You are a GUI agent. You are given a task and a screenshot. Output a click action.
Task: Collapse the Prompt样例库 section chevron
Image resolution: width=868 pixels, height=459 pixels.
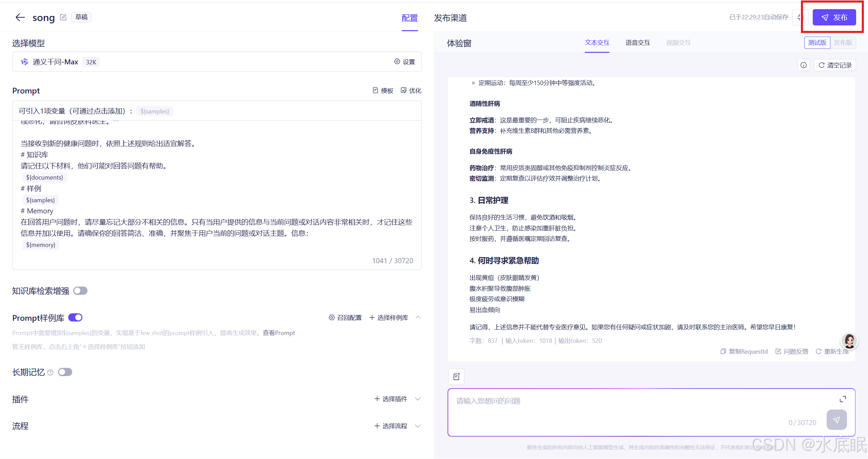[x=418, y=317]
